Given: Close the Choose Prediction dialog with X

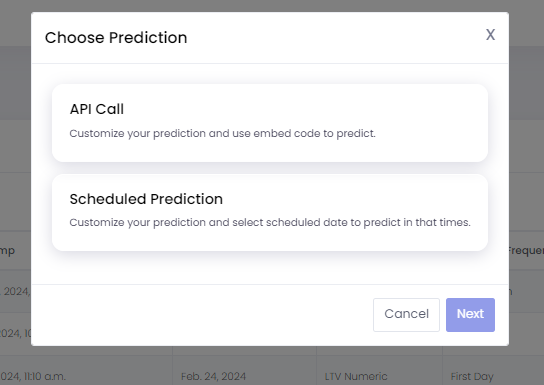Looking at the screenshot, I should (x=490, y=35).
